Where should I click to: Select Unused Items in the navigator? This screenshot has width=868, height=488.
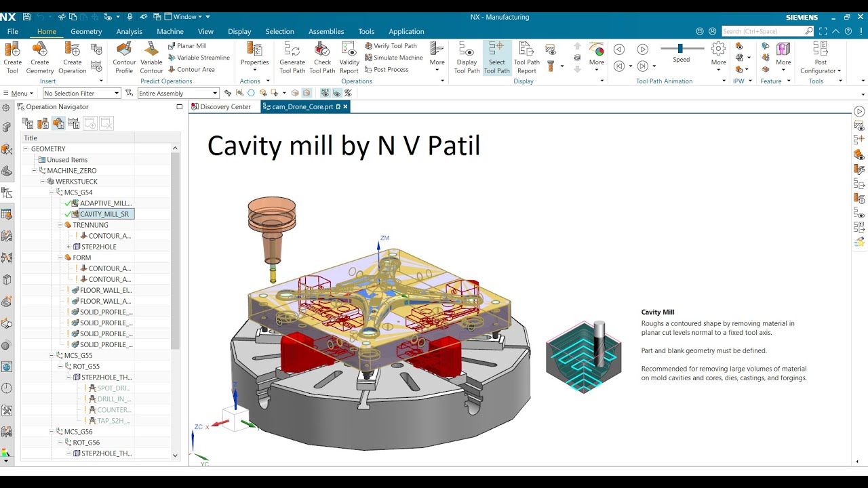tap(66, 160)
